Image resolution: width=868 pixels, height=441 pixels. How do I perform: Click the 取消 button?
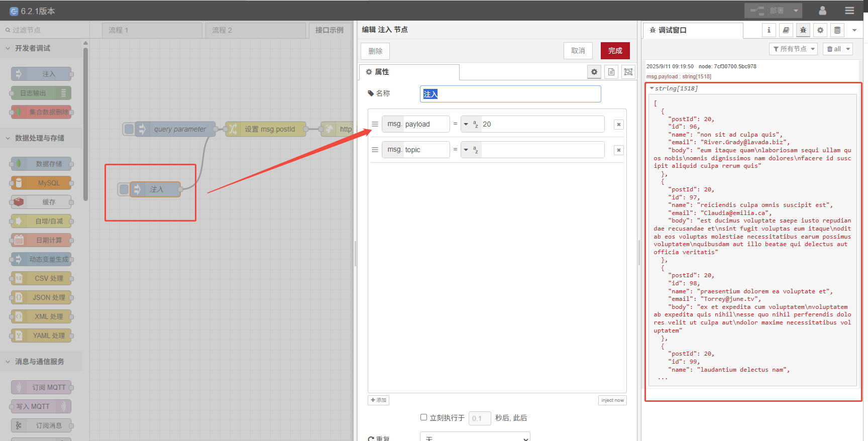pyautogui.click(x=578, y=51)
